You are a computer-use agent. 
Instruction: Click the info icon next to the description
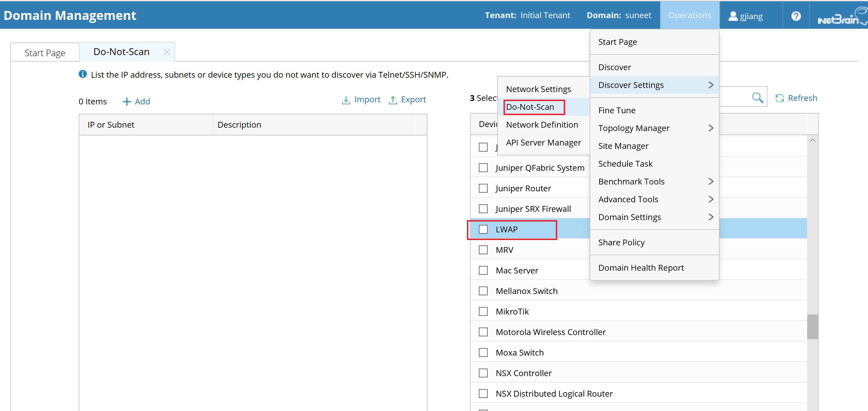[82, 74]
